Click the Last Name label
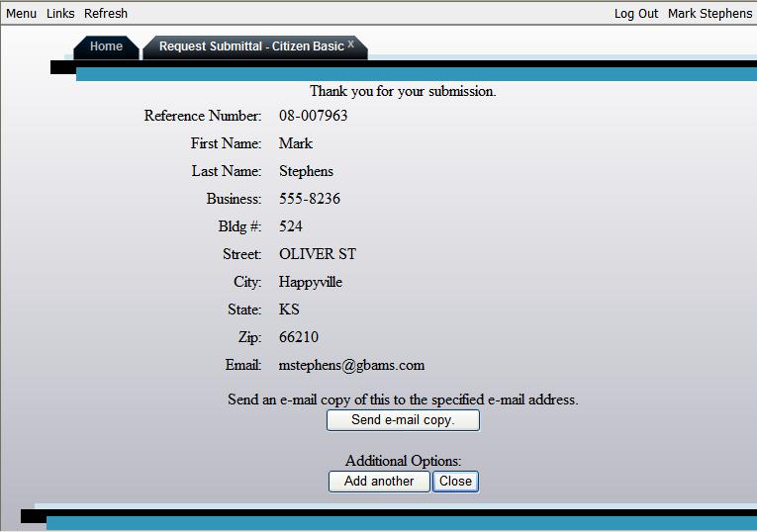Image resolution: width=757 pixels, height=532 pixels. [x=227, y=171]
